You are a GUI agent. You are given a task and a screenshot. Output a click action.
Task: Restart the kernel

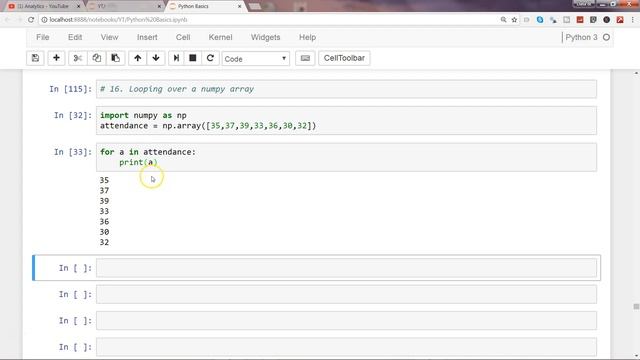click(210, 58)
